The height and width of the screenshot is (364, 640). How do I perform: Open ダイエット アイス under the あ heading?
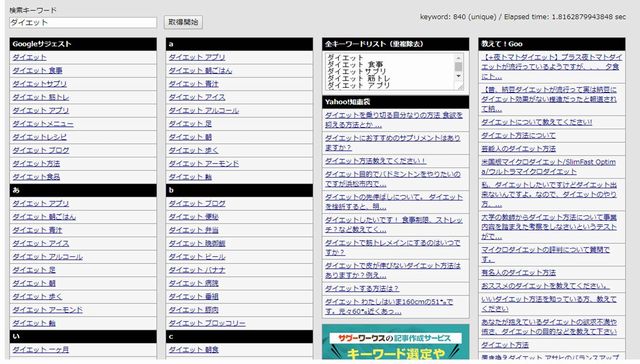pos(40,244)
